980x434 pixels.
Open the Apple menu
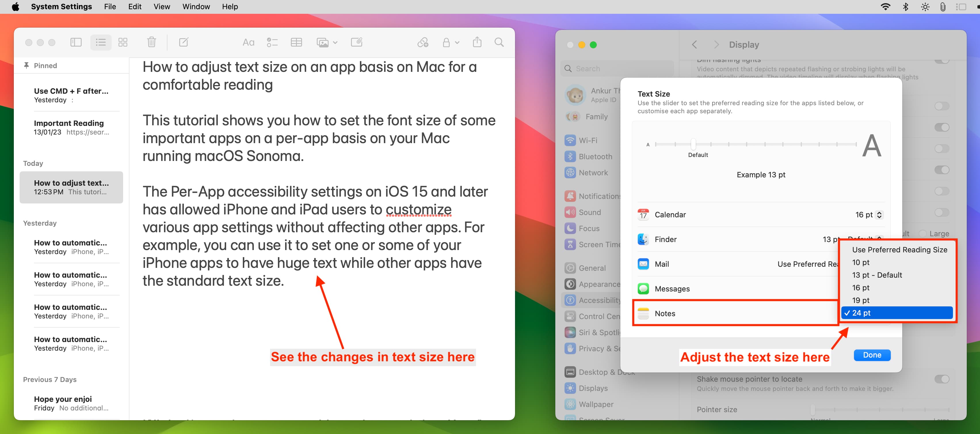pos(15,6)
